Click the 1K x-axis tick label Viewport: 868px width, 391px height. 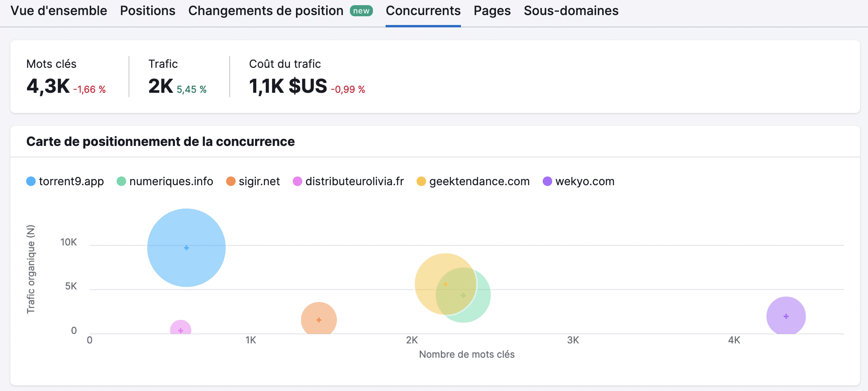[x=251, y=340]
